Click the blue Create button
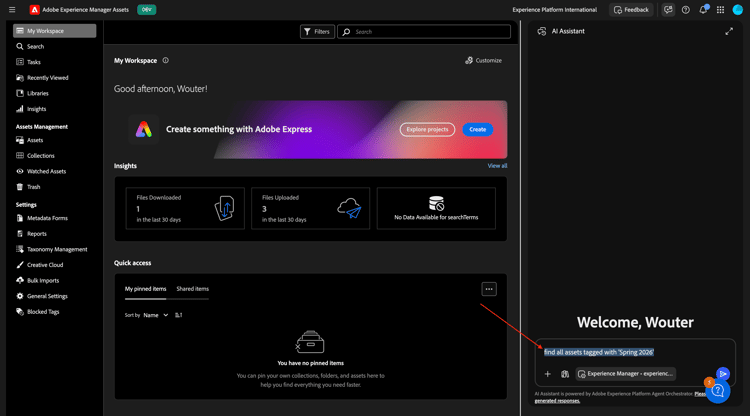The height and width of the screenshot is (416, 750). pyautogui.click(x=477, y=129)
